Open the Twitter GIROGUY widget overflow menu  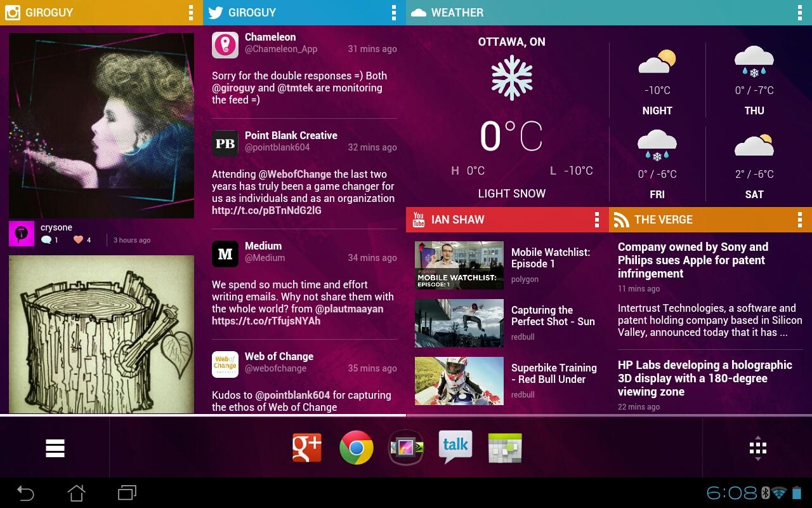(x=393, y=12)
